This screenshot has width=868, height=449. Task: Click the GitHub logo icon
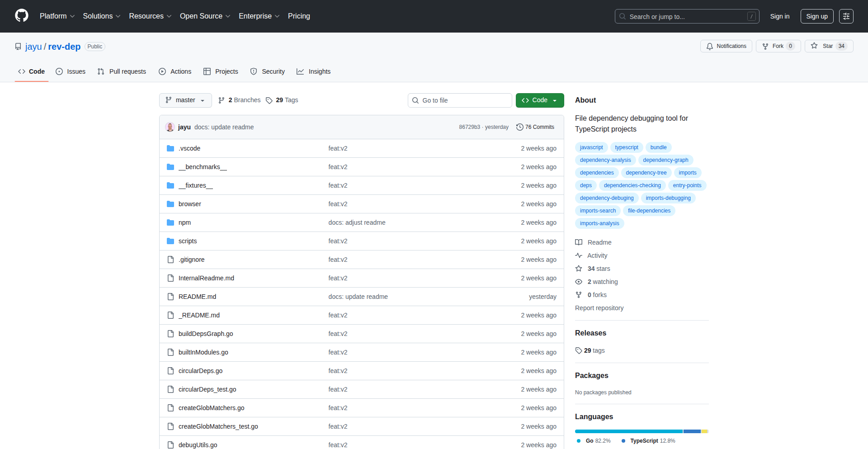click(22, 16)
